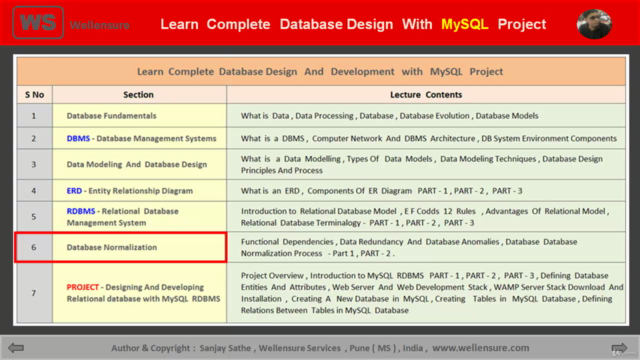Click the 'What is a DBMS' lecture contents
Image resolution: width=640 pixels, height=360 pixels.
(426, 138)
